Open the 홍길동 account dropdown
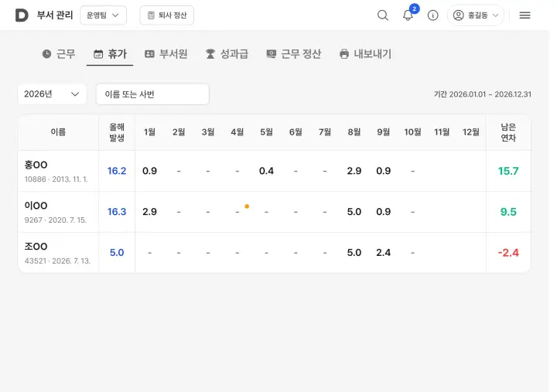 (476, 15)
